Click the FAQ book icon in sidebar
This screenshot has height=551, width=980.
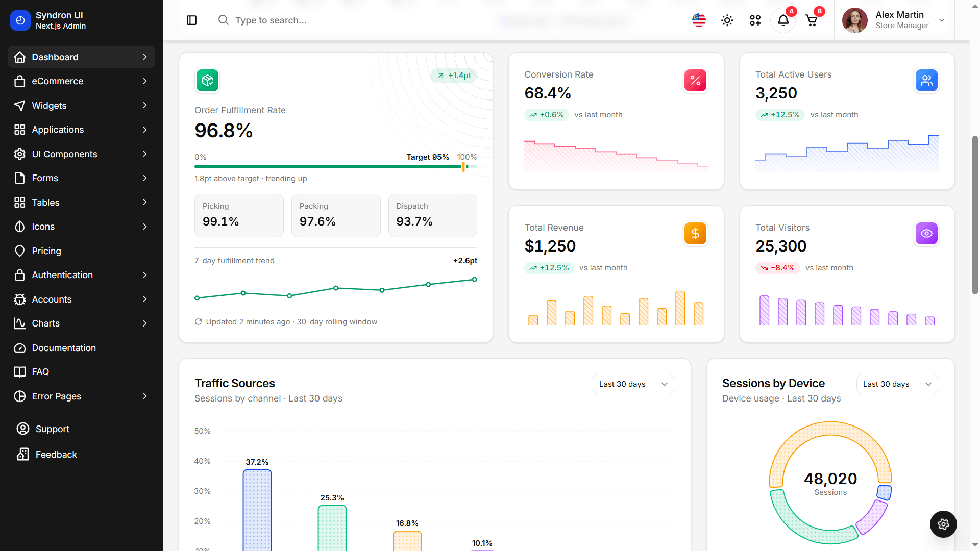(19, 372)
